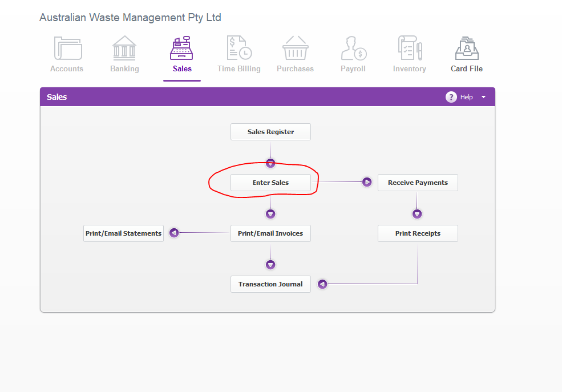
Task: Open the Time Billing module icon
Action: pos(239,48)
